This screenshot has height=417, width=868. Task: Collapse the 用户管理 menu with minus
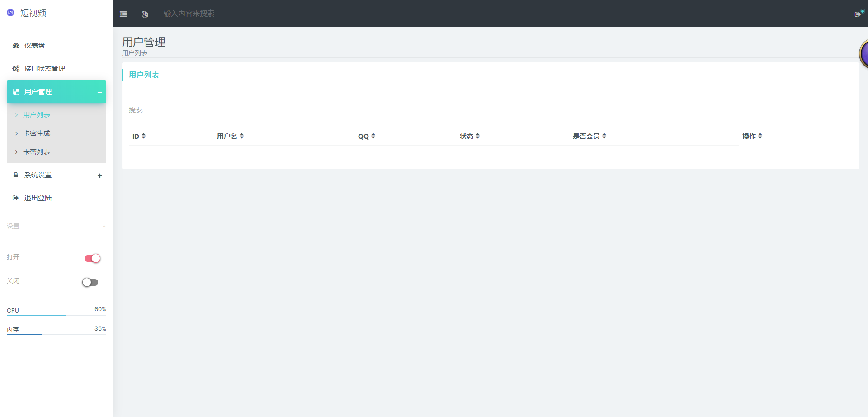100,92
